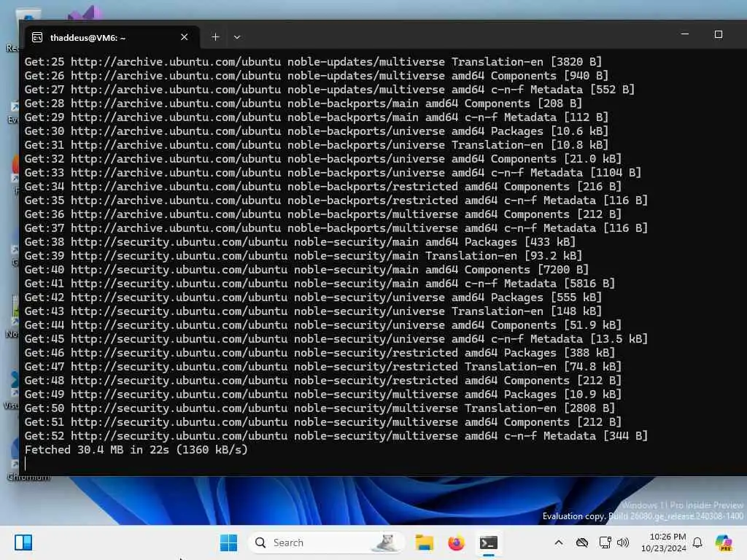Image resolution: width=747 pixels, height=560 pixels.
Task: Click the Get:25 noble-updates/multiverse Translation-en line
Action: (x=313, y=62)
